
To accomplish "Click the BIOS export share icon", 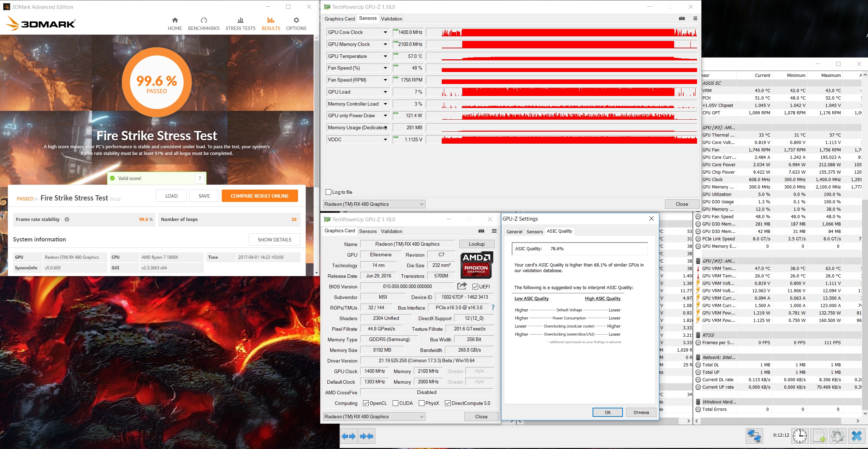I will coord(462,286).
